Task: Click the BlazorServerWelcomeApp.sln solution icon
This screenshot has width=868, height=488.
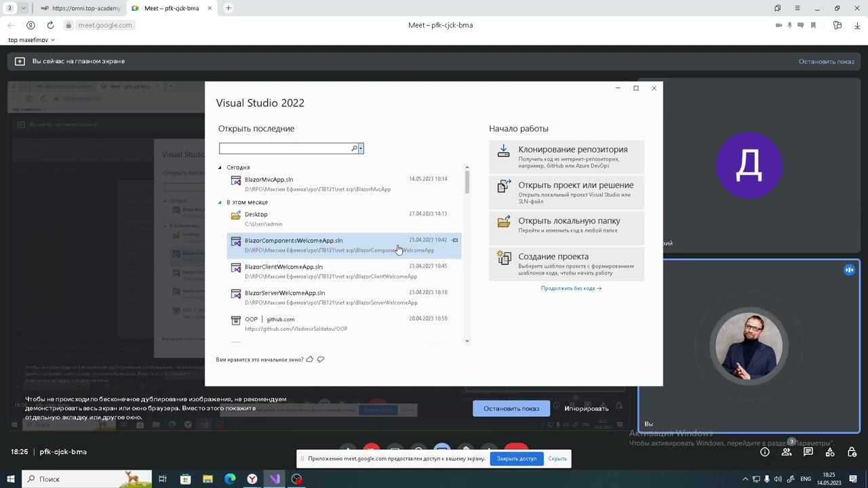Action: coord(236,294)
